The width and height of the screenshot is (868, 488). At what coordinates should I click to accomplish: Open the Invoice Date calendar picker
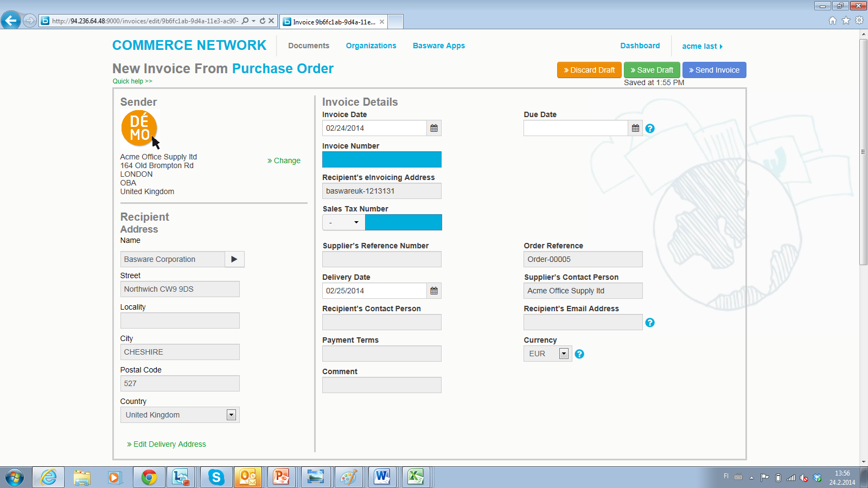coord(434,128)
